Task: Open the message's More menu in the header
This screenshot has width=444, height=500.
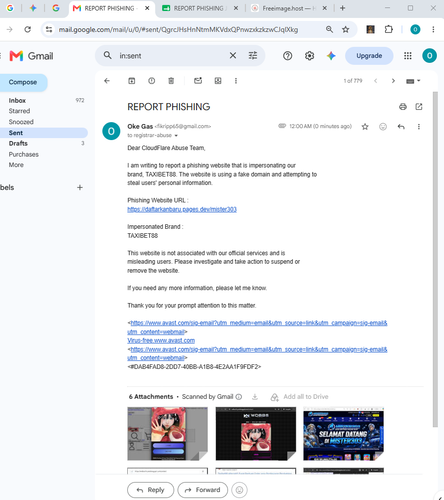Action: pyautogui.click(x=419, y=127)
